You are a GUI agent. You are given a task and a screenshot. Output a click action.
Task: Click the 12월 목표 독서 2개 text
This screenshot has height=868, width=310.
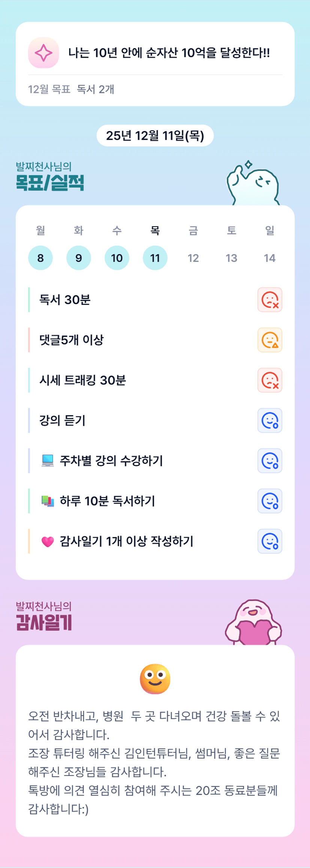point(71,89)
